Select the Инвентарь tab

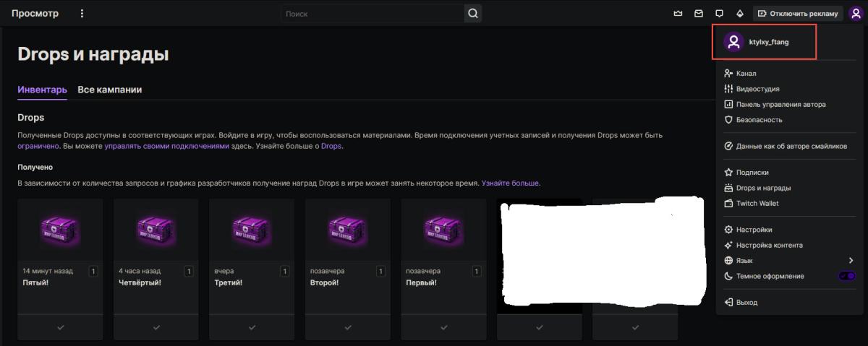(x=42, y=90)
